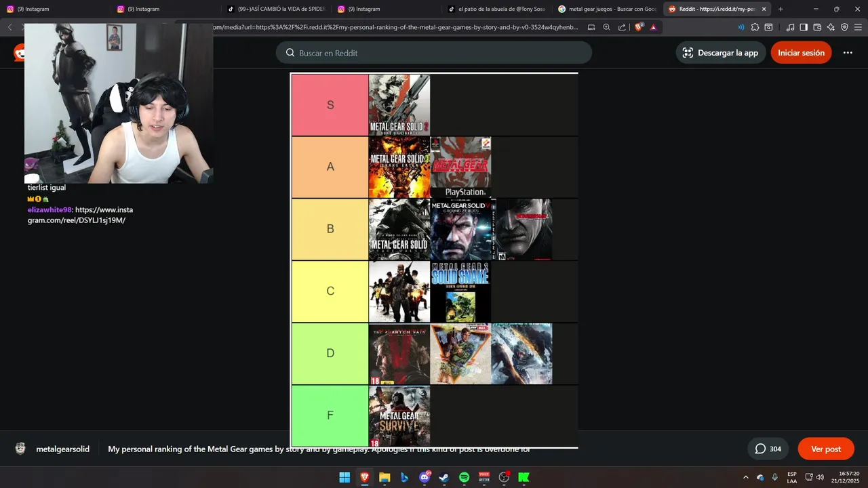This screenshot has width=868, height=488.
Task: Click the Metal Gear 2 Solid Snake cover
Action: [x=461, y=291]
